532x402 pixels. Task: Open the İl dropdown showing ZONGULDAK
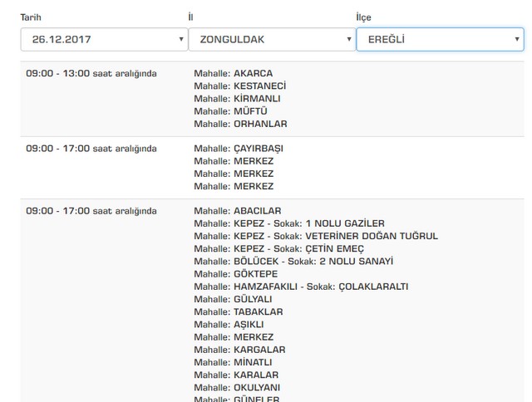point(272,39)
